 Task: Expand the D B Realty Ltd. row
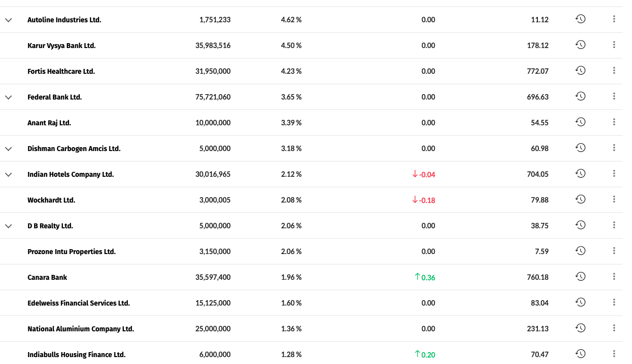click(x=8, y=226)
